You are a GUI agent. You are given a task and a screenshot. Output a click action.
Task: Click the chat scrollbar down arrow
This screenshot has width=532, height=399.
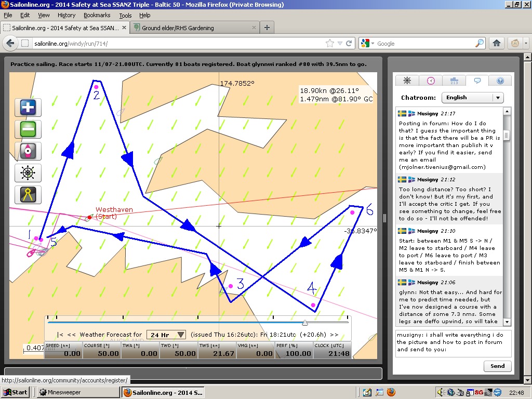coord(507,322)
